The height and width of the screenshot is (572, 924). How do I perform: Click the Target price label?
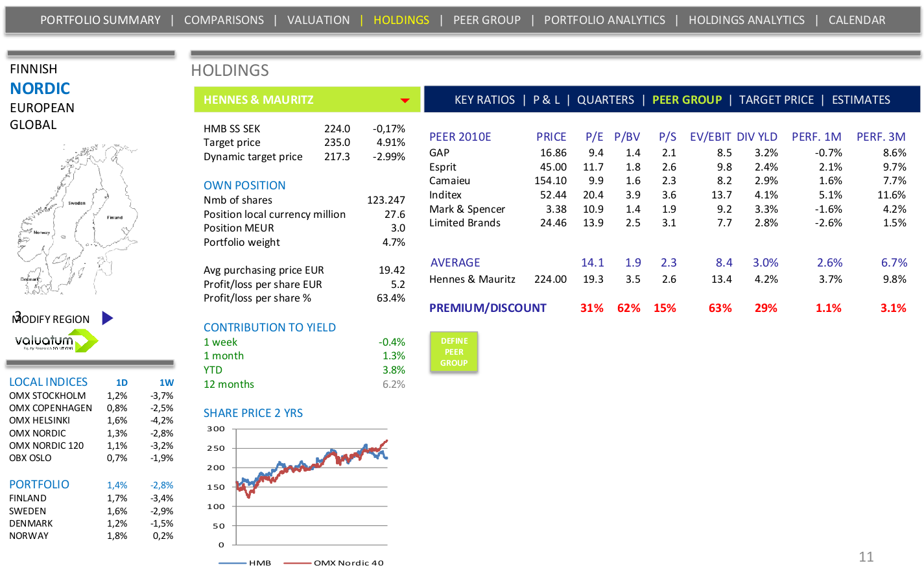click(x=232, y=142)
